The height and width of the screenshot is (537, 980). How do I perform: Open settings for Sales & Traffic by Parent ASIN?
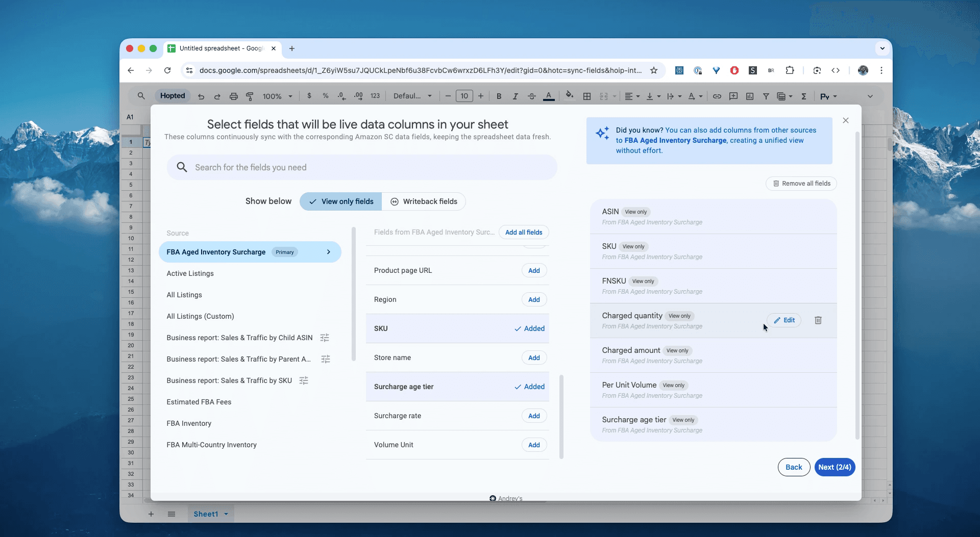click(x=326, y=359)
